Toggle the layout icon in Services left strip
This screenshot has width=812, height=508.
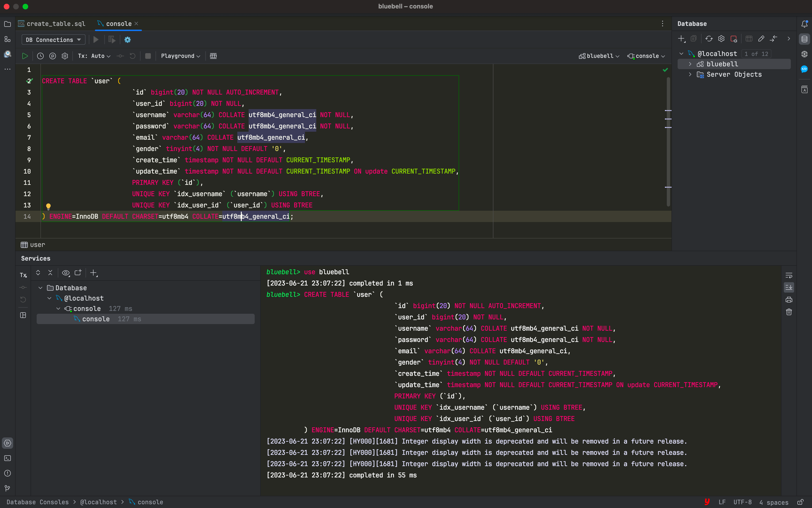23,315
